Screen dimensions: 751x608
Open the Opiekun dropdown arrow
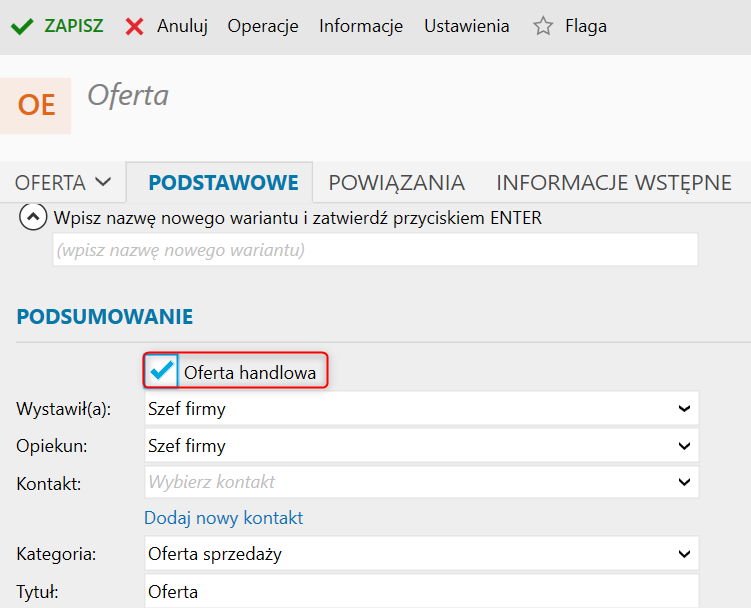pyautogui.click(x=684, y=446)
